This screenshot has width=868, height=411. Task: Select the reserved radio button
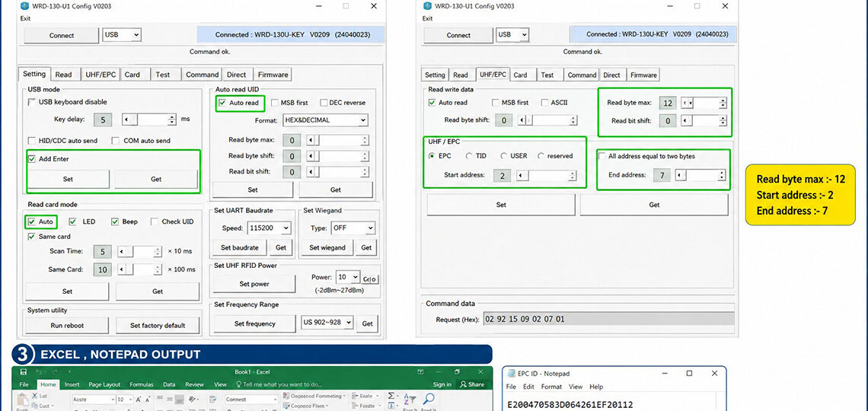541,156
